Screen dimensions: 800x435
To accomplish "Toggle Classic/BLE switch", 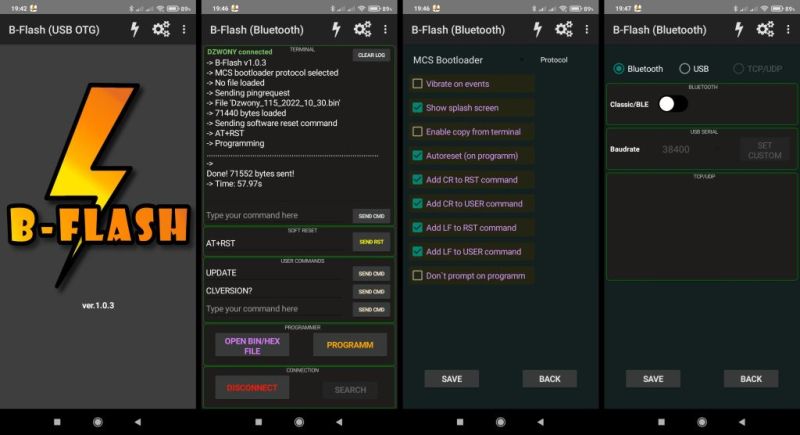I will point(673,104).
